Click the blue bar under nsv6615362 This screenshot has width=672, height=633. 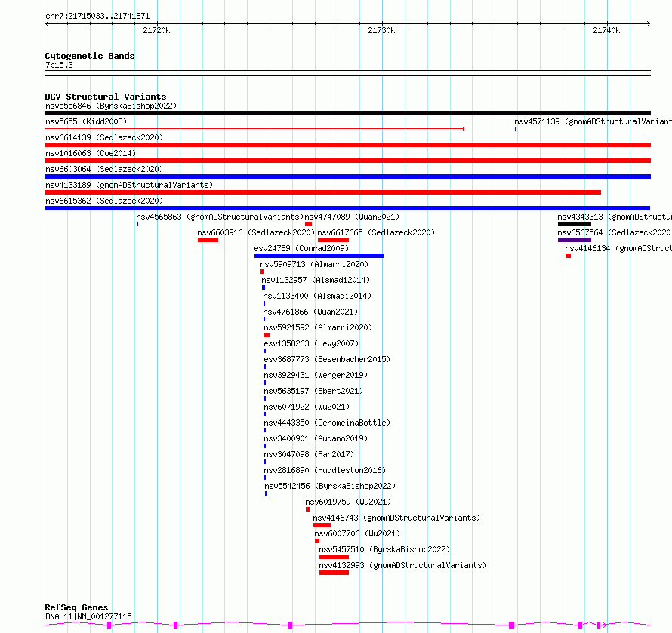(347, 208)
